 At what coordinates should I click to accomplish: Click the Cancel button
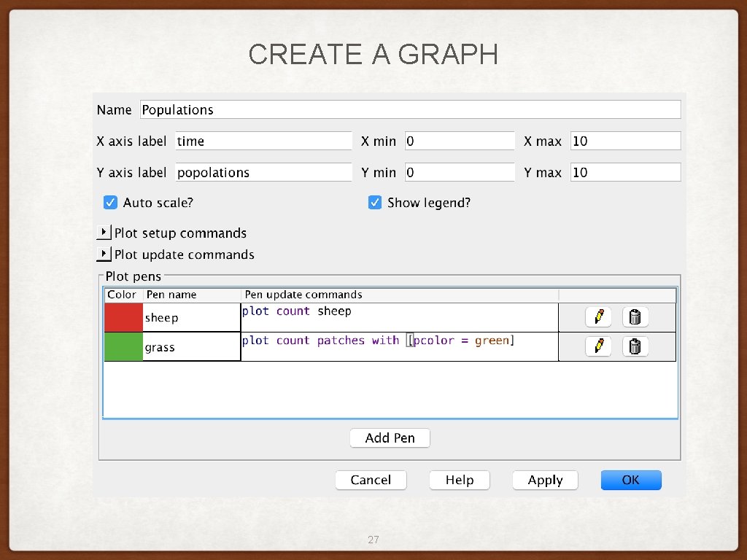pyautogui.click(x=371, y=480)
